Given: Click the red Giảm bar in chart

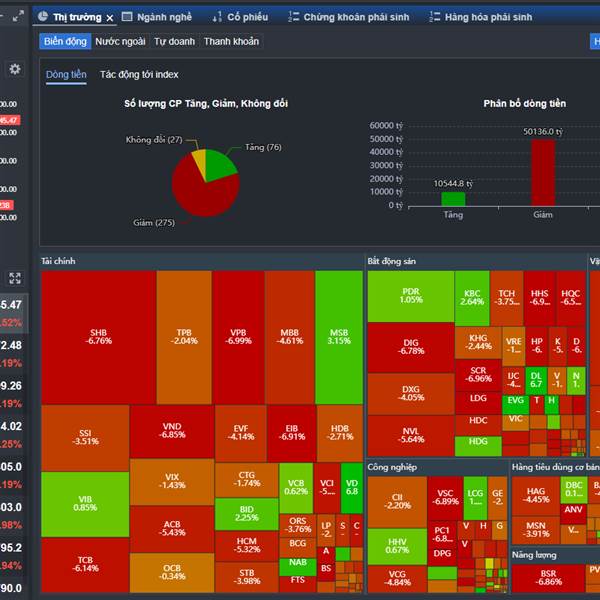Looking at the screenshot, I should pos(543,173).
